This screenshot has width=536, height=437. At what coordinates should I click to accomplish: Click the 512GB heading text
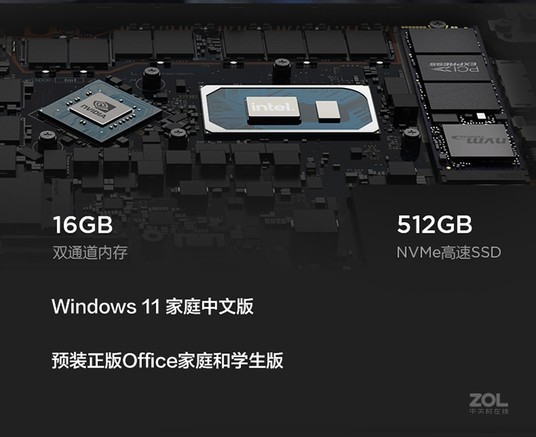pos(434,225)
